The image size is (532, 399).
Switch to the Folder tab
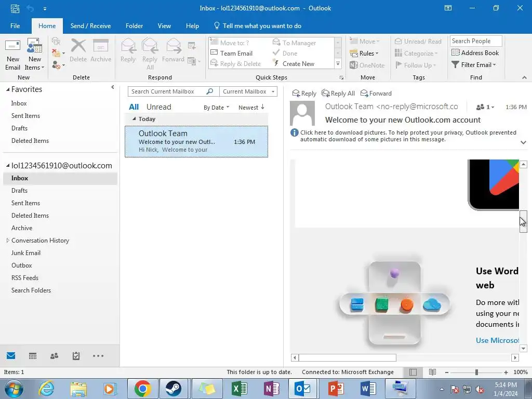click(135, 26)
